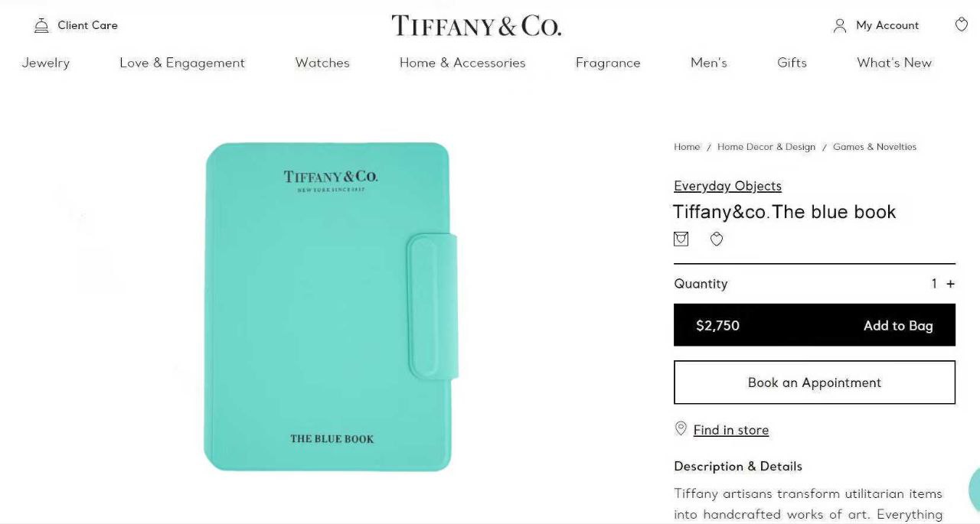Increase quantity with the plus sign
This screenshot has width=980, height=524.
point(950,284)
